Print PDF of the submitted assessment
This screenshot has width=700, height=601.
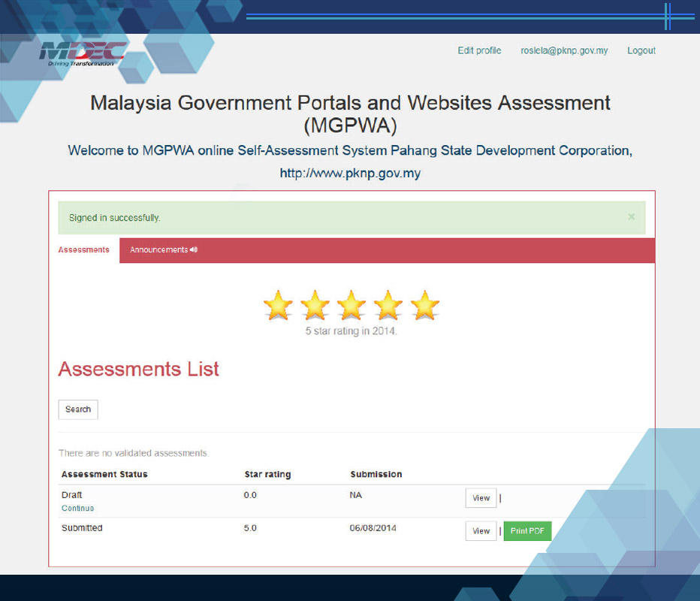(x=527, y=531)
